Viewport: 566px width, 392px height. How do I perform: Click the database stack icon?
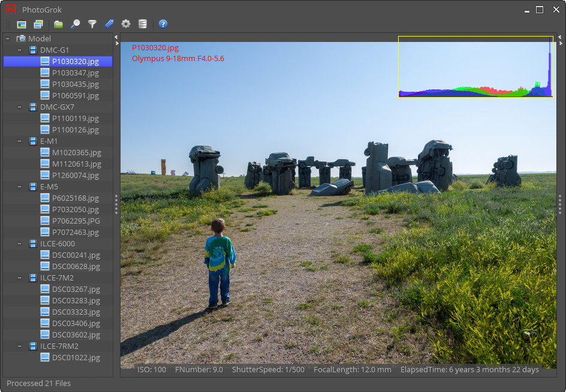pos(143,24)
